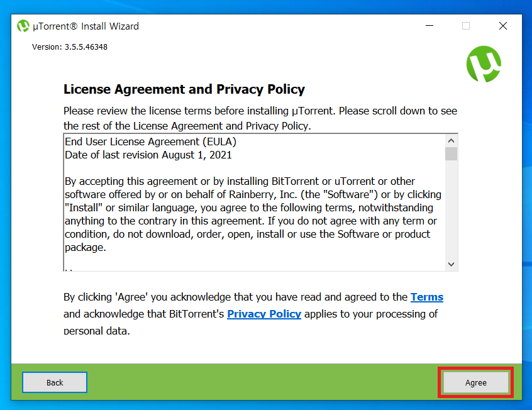Screen dimensions: 532x410
Task: Click the scrollbar up arrow
Action: click(451, 140)
